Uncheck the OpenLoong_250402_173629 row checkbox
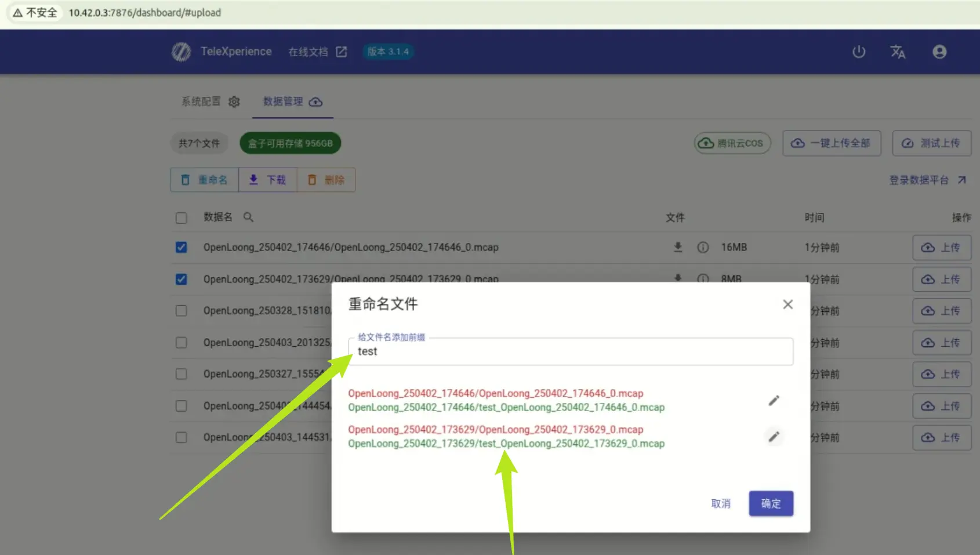This screenshot has width=980, height=555. (x=182, y=279)
